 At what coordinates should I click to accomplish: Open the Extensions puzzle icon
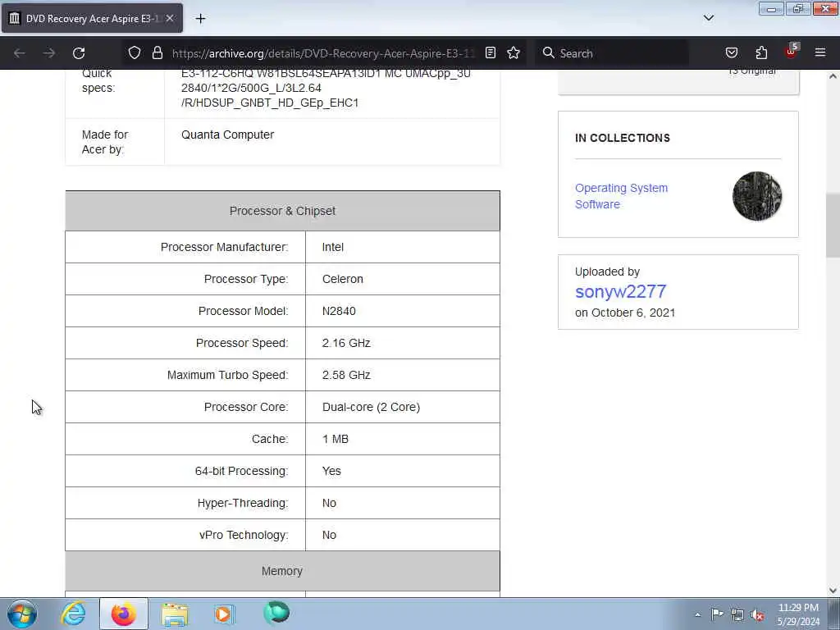761,52
